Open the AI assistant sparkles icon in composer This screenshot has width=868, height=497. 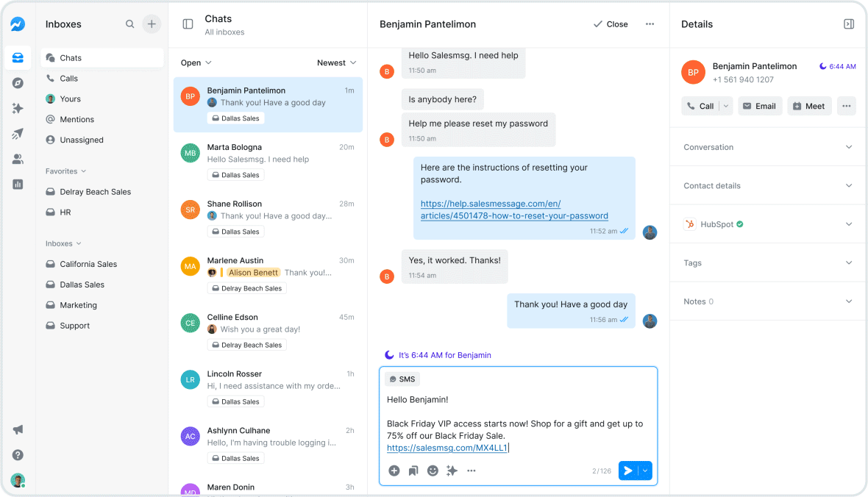click(x=452, y=471)
